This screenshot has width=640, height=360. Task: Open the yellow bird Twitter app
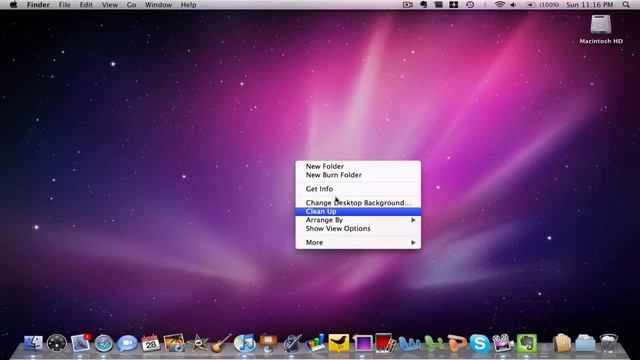(339, 343)
